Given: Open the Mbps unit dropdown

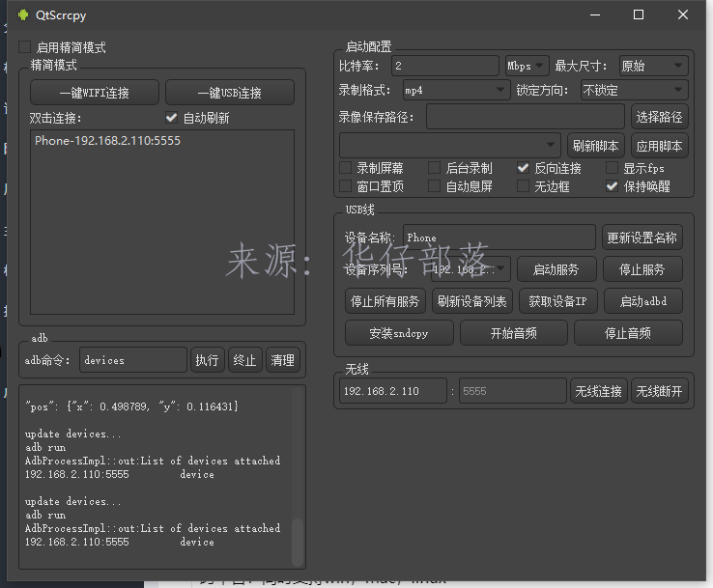Looking at the screenshot, I should click(x=527, y=66).
